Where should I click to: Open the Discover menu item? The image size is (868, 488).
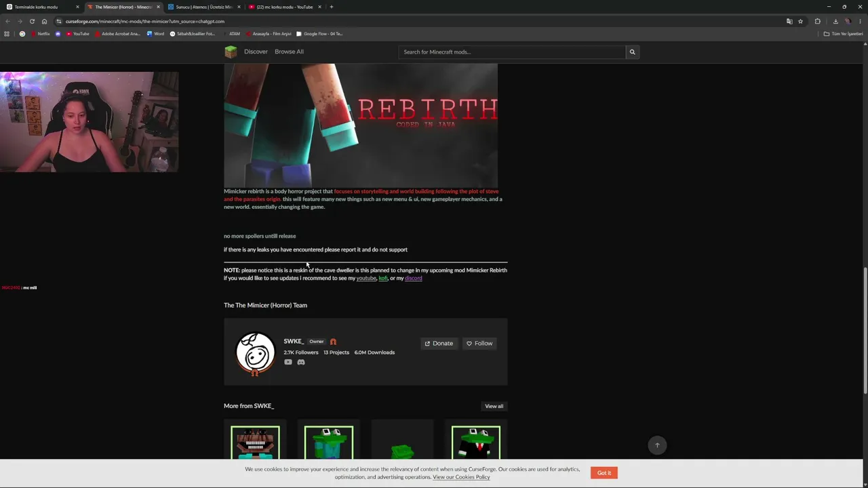pos(256,52)
